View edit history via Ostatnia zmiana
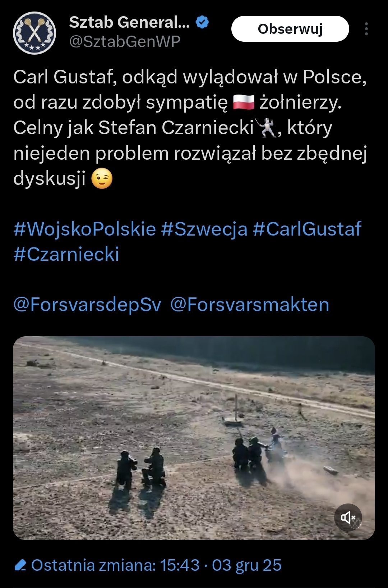Screen dimensions: 388x588 (157, 565)
